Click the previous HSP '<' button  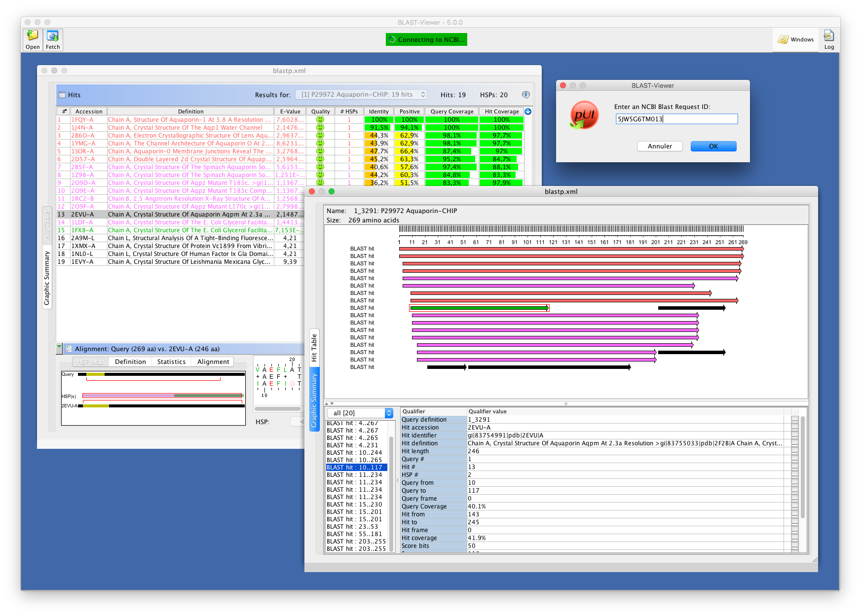coord(298,422)
